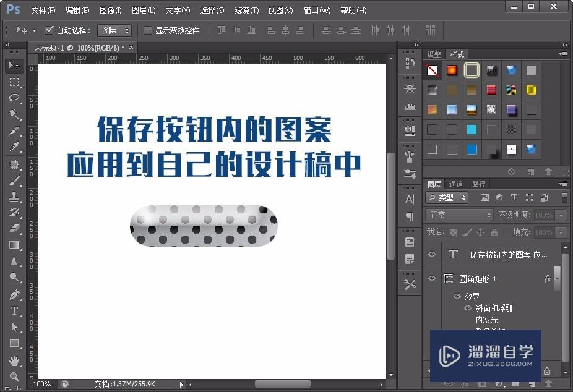Select the Blur tool
The image size is (573, 392).
[14, 261]
